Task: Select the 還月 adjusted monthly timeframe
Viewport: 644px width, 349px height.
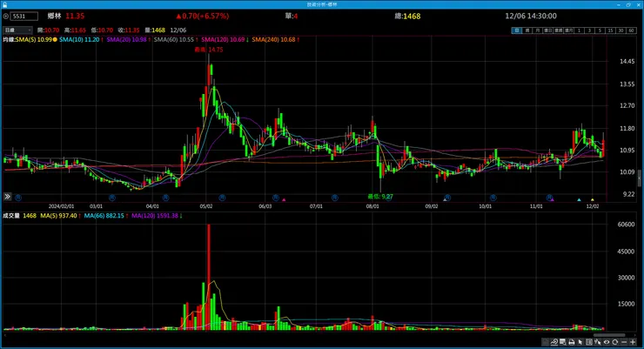Action: [568, 30]
